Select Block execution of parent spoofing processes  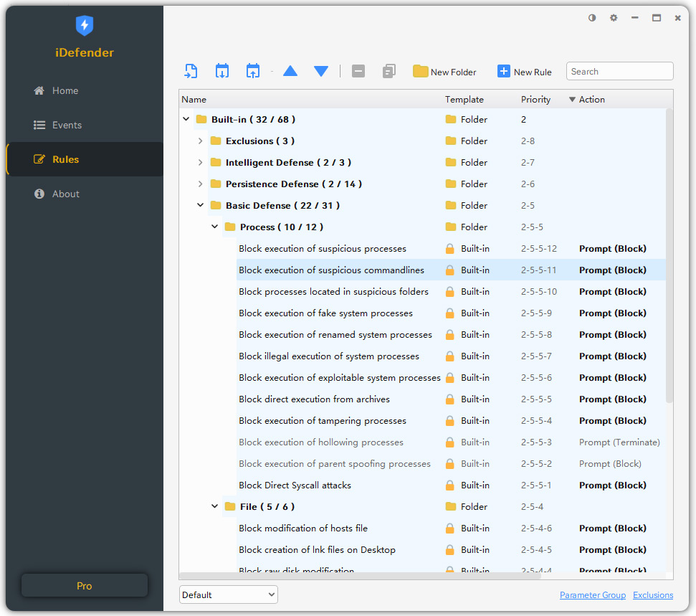(334, 464)
